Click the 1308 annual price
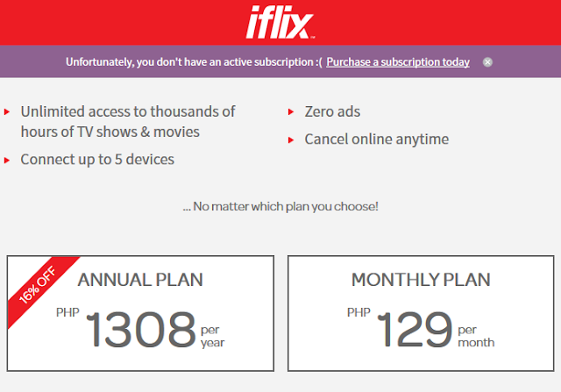Screen dimensions: 561x392 coord(140,329)
